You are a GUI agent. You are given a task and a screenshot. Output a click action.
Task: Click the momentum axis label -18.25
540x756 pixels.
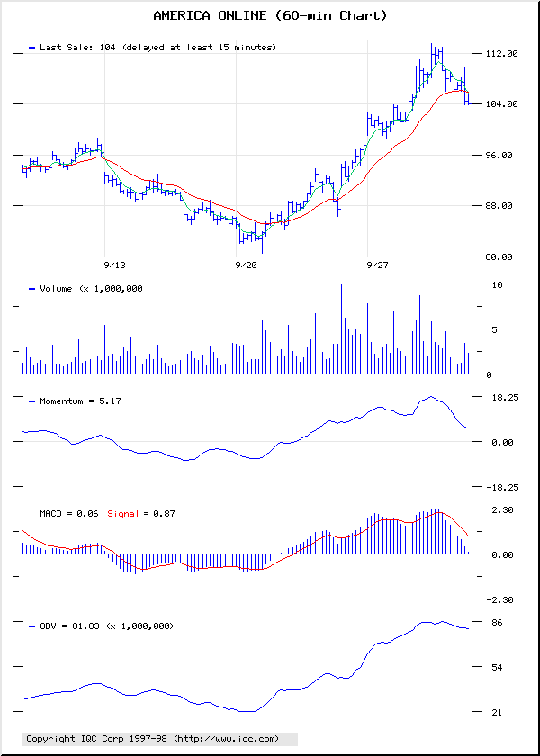pos(502,488)
